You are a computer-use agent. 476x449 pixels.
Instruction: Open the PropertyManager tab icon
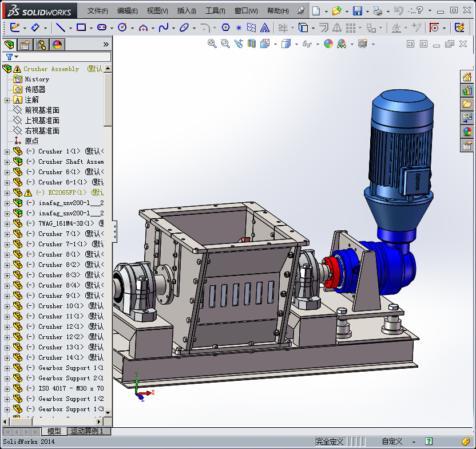pyautogui.click(x=25, y=45)
